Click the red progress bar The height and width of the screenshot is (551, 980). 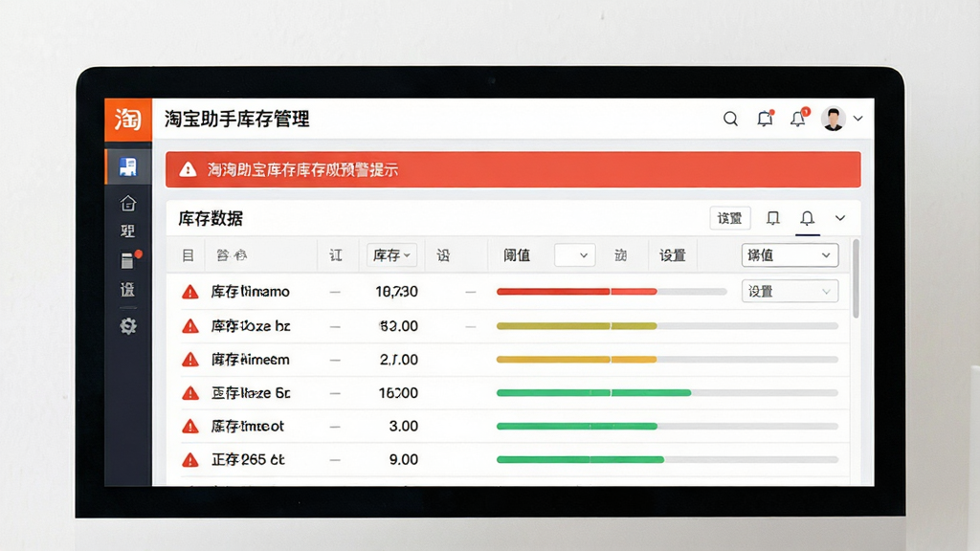click(612, 292)
